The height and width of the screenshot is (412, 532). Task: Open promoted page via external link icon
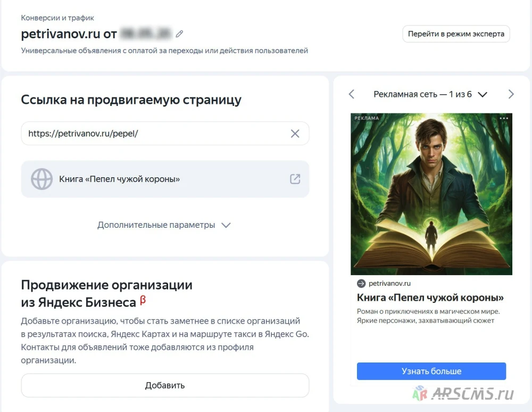[x=295, y=179]
